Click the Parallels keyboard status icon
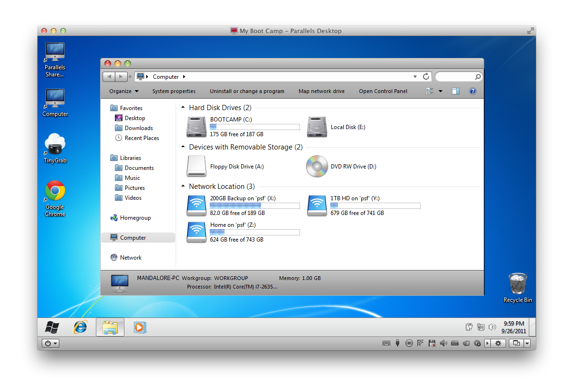Image resolution: width=563 pixels, height=392 pixels. pos(386,343)
